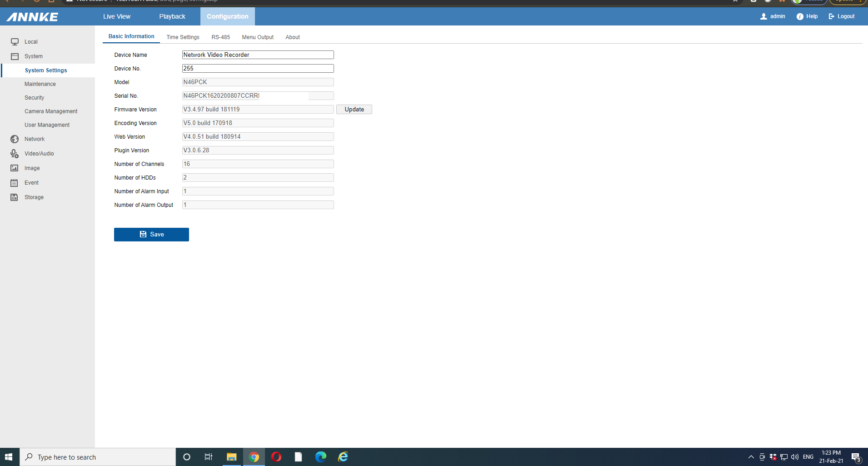The image size is (868, 466).
Task: Open the RS-485 tab
Action: (220, 37)
